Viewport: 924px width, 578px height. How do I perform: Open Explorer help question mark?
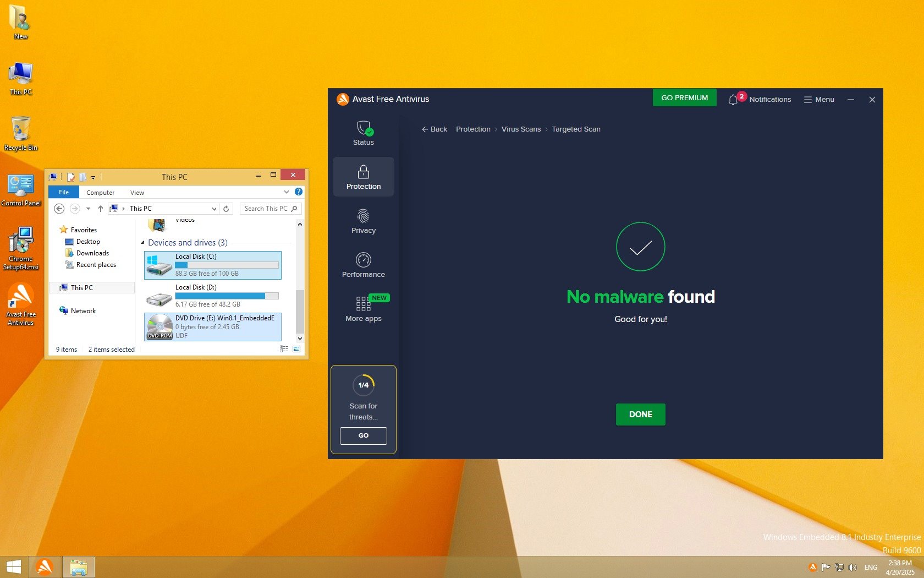(x=299, y=192)
